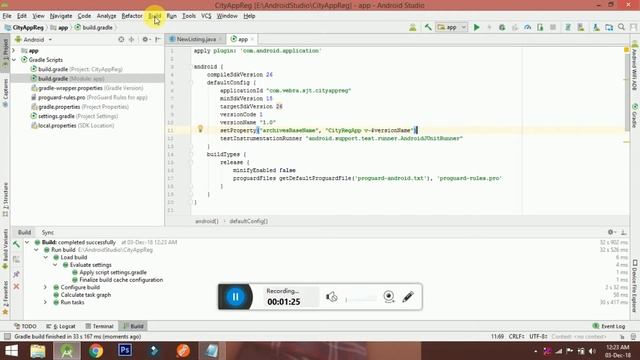
Task: Open gradle-wrapper.properties file
Action: pyautogui.click(x=87, y=88)
